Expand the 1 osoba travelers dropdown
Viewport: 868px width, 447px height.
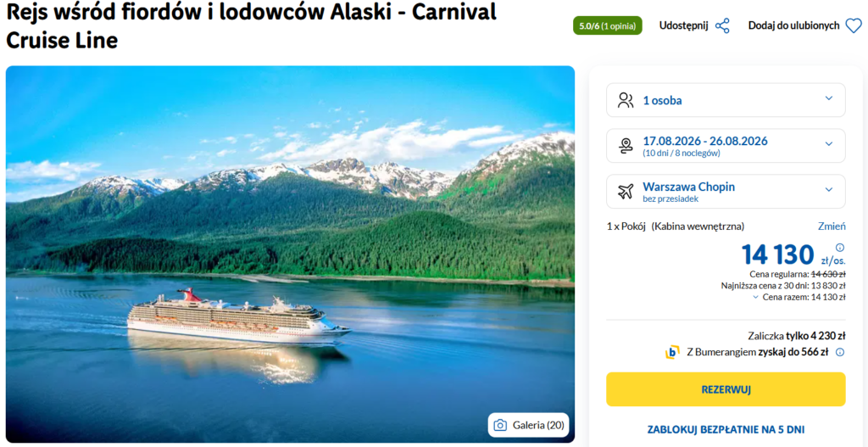pyautogui.click(x=829, y=99)
